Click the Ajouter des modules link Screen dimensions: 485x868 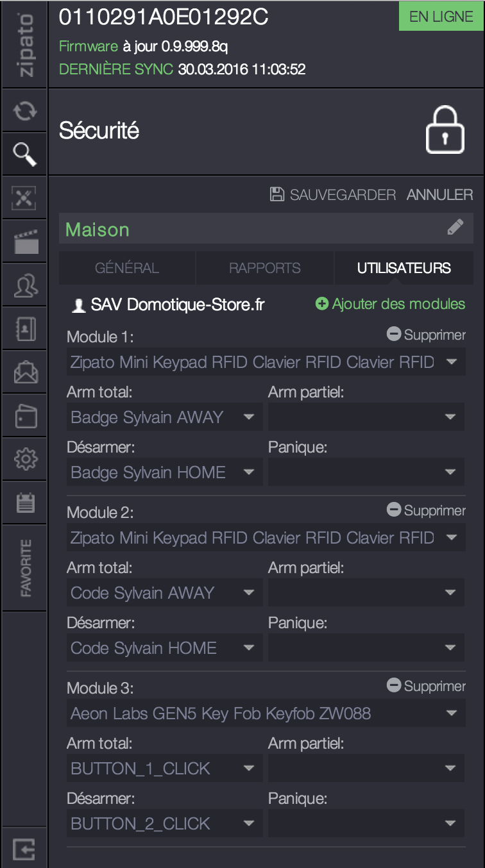pyautogui.click(x=391, y=304)
